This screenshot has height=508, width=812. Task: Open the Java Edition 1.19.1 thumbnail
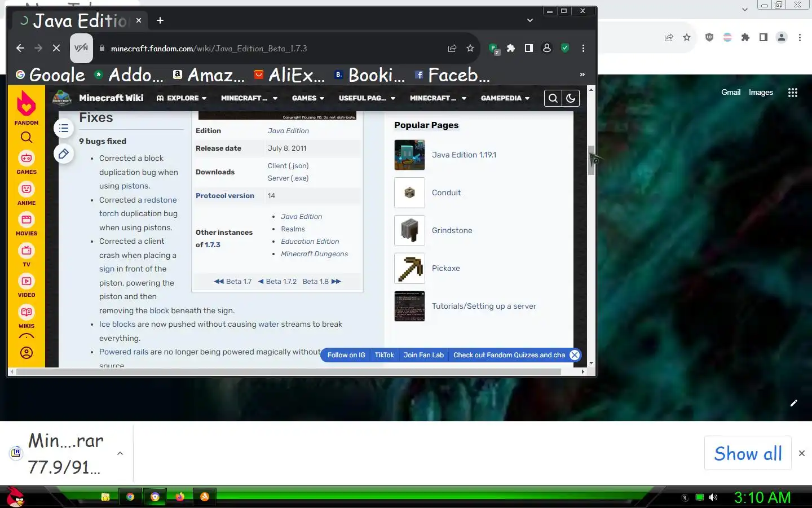[409, 155]
